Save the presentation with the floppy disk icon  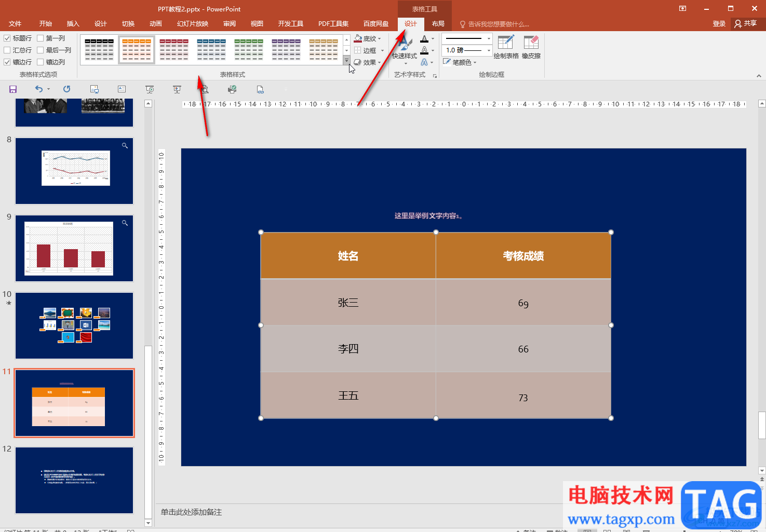pyautogui.click(x=13, y=89)
